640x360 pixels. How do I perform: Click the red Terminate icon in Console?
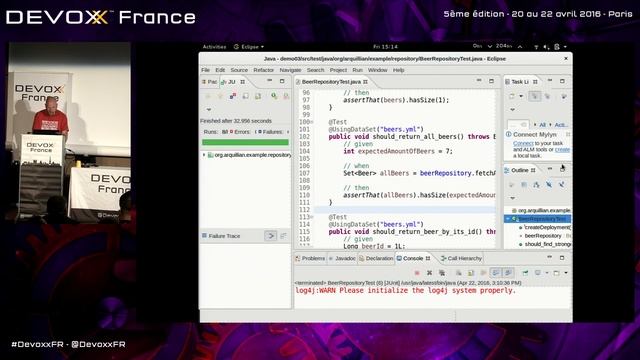(x=417, y=273)
